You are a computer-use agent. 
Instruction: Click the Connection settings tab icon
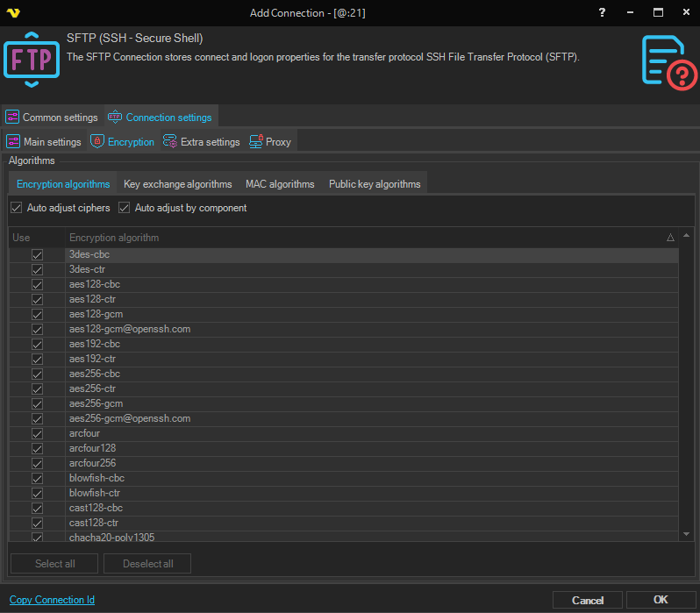coord(114,118)
